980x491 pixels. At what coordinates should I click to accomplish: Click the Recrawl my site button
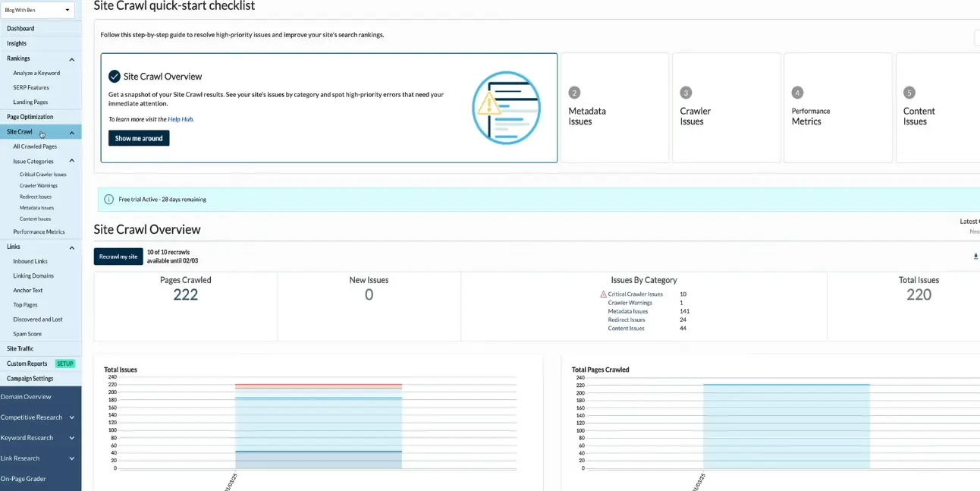pos(118,257)
